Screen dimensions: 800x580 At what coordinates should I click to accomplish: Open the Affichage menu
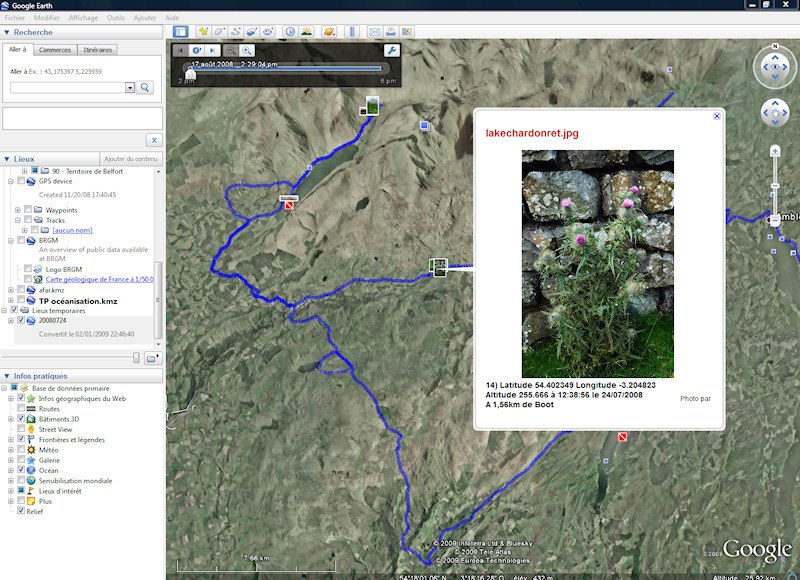click(83, 17)
